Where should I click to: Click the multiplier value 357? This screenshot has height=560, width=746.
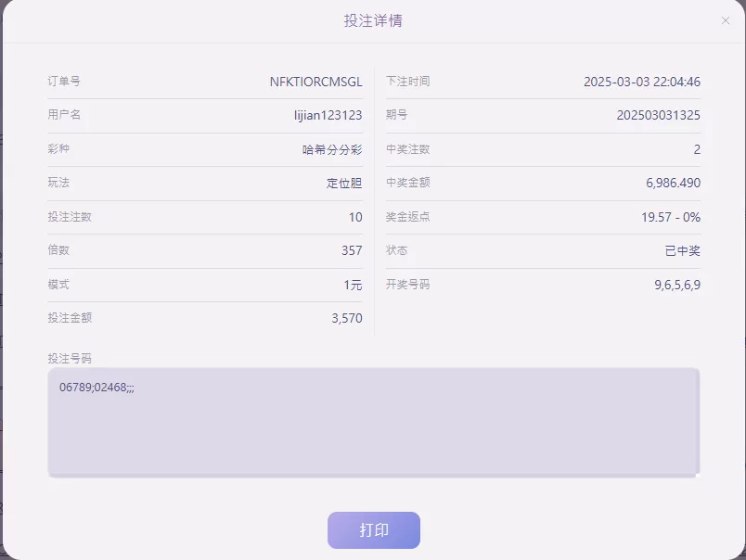[352, 250]
